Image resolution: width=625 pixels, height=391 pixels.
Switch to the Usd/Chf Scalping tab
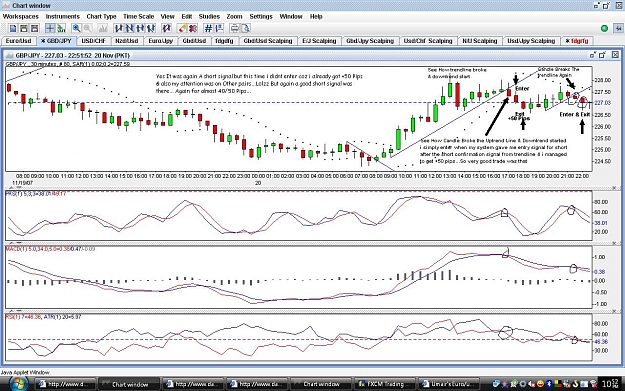coord(428,41)
